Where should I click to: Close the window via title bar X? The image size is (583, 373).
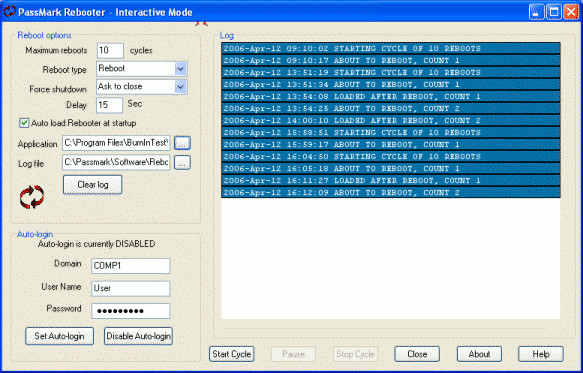tap(571, 12)
